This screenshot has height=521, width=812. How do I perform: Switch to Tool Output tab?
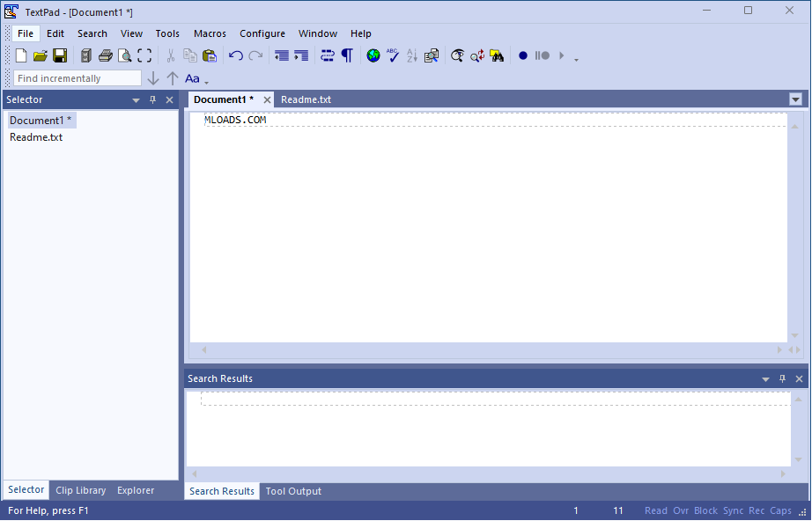click(x=293, y=491)
